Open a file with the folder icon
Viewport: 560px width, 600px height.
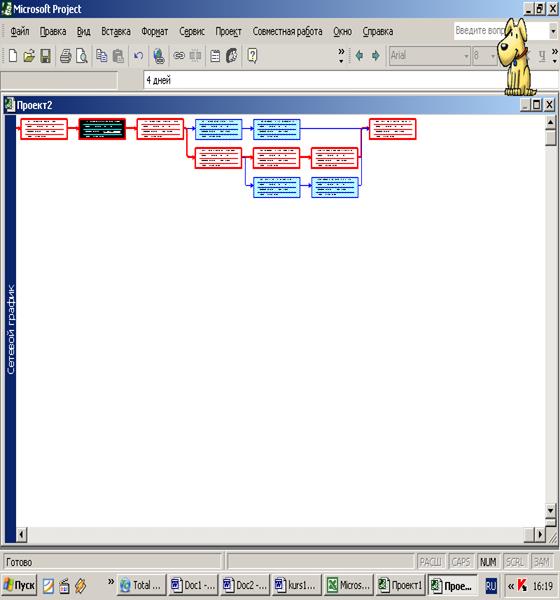point(29,56)
